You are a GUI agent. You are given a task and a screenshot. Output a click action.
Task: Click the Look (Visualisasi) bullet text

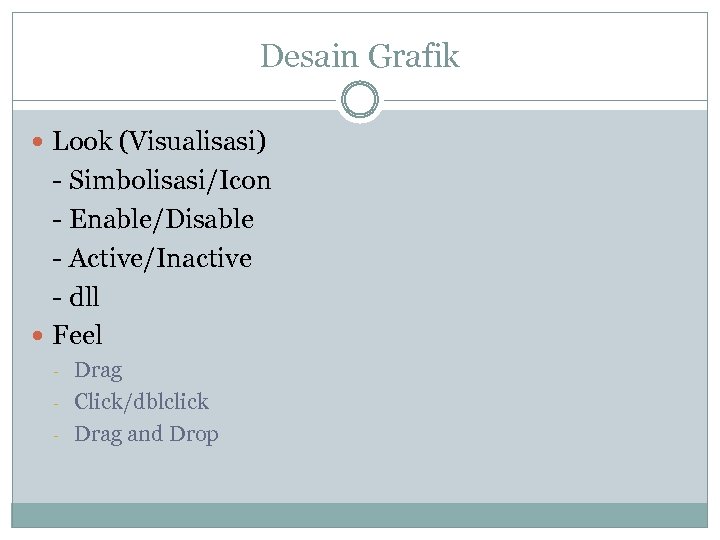[159, 142]
